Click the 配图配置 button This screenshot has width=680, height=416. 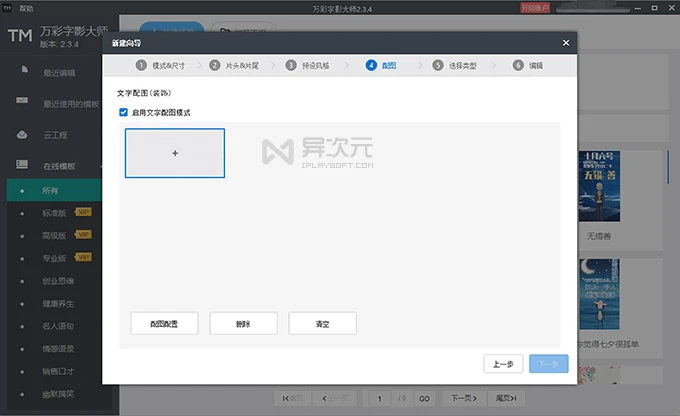(164, 324)
